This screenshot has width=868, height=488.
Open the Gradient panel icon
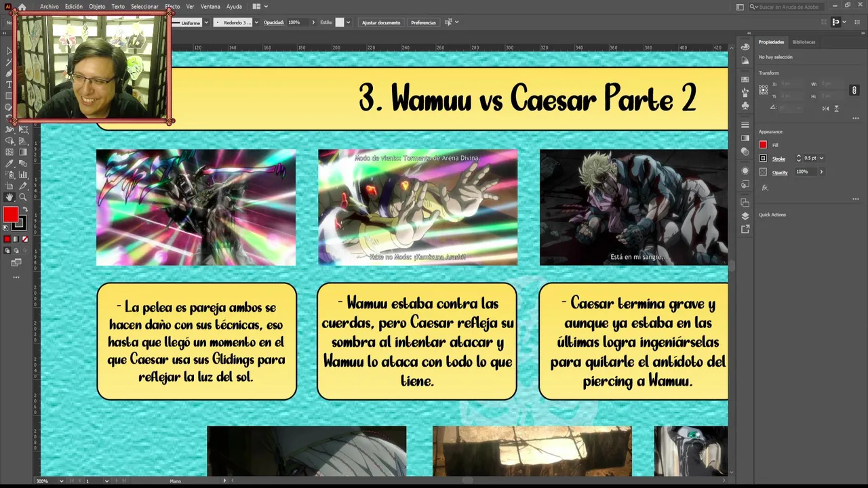point(745,138)
